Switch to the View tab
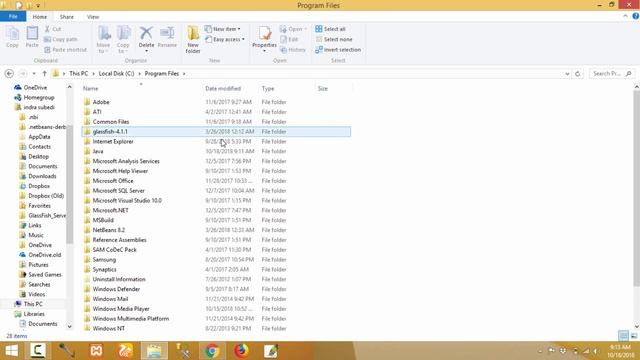The width and height of the screenshot is (640, 360). tap(93, 17)
